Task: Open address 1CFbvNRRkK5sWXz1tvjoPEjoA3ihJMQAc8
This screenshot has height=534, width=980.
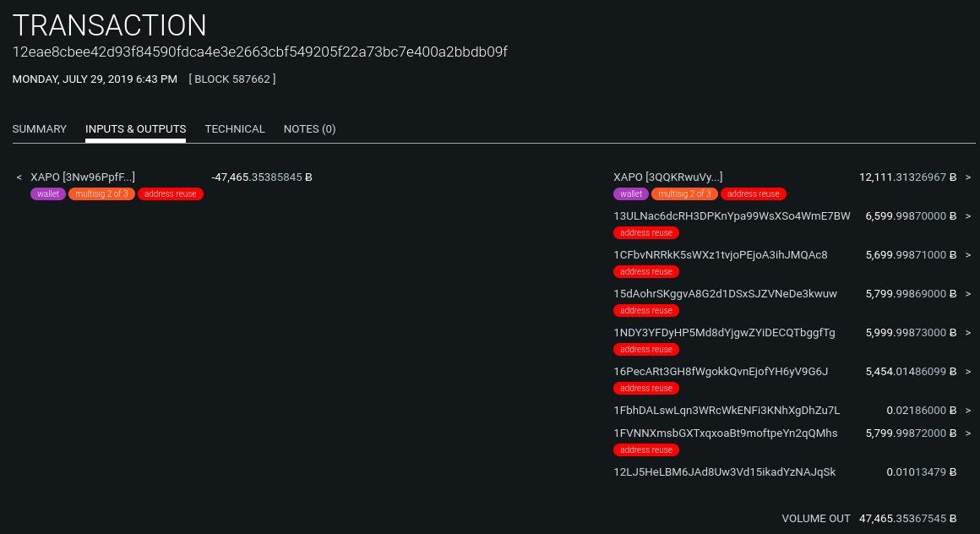Action: [720, 254]
